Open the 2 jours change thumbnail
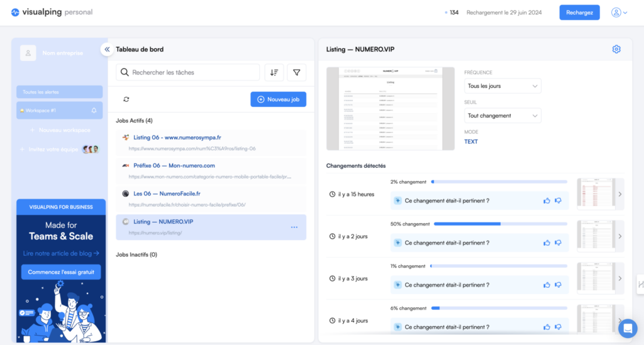The image size is (644, 345). coord(596,235)
